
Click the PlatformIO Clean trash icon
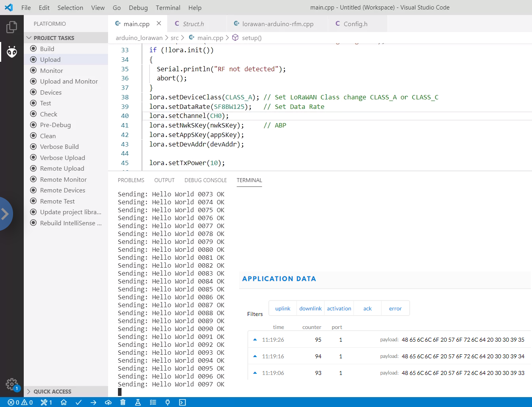tap(123, 402)
